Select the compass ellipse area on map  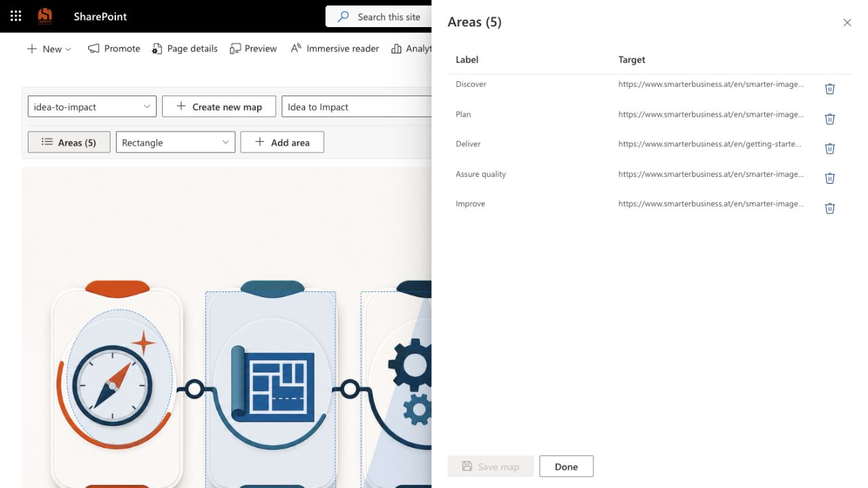(x=120, y=377)
